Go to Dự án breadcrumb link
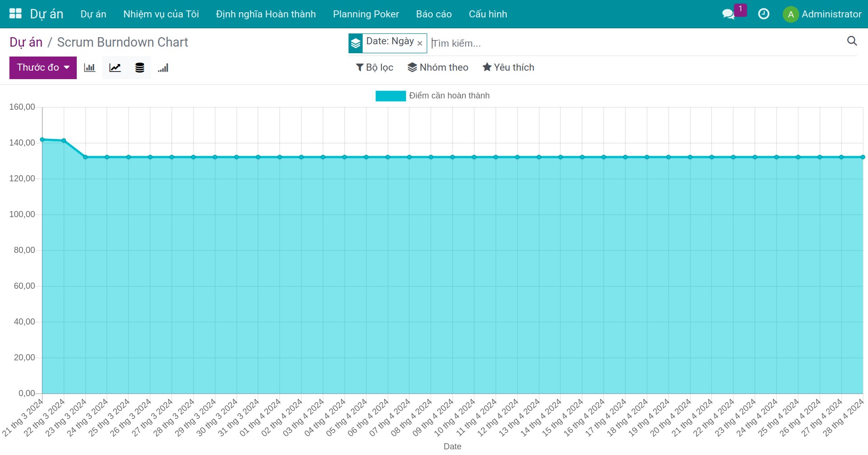The height and width of the screenshot is (455, 868). tap(26, 42)
